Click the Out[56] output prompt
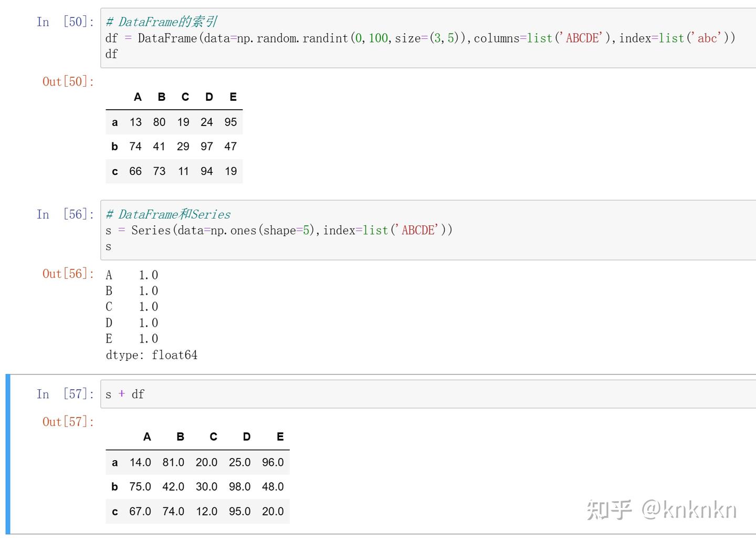The image size is (756, 540). pos(68,274)
